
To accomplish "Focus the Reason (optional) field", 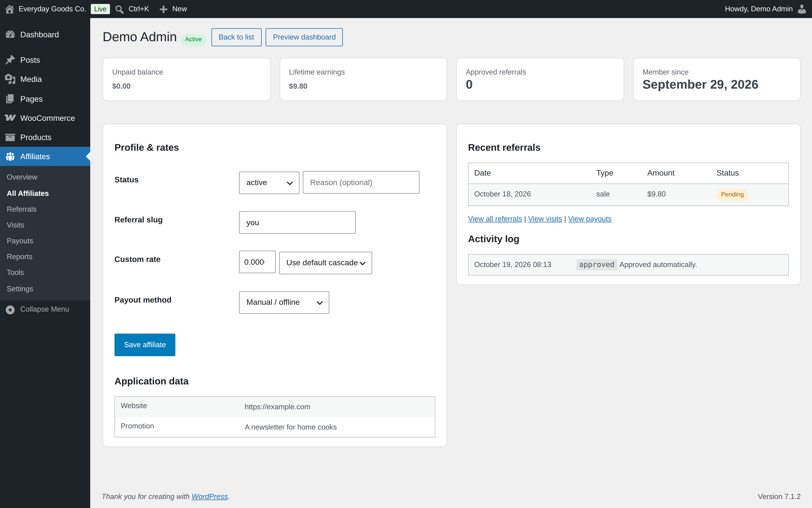I will [x=361, y=182].
